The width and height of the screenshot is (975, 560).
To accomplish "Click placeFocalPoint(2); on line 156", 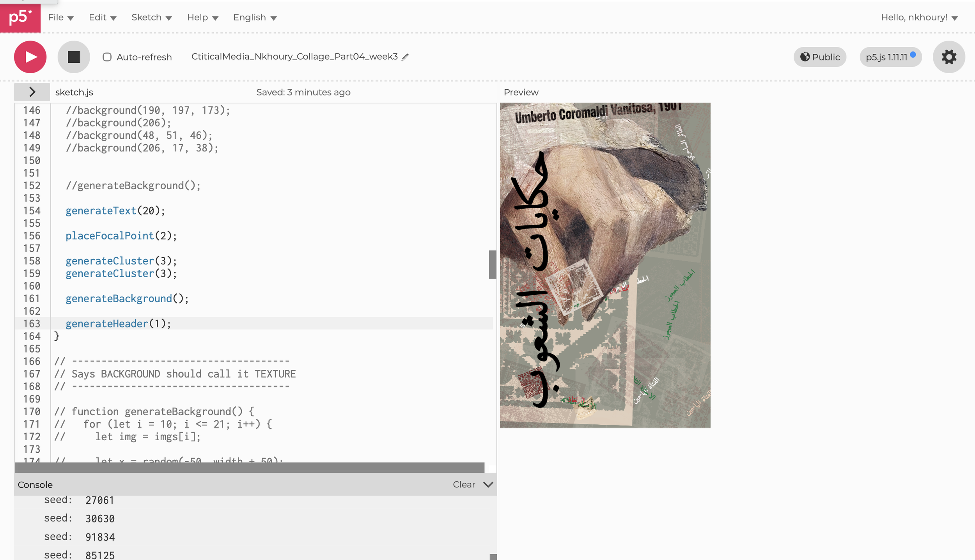I will [121, 236].
